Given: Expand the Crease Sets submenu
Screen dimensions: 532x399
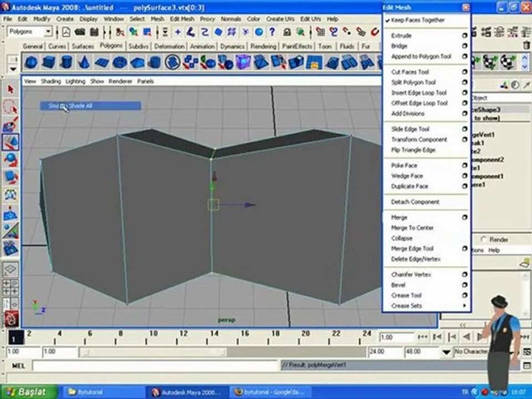Looking at the screenshot, I should [426, 306].
